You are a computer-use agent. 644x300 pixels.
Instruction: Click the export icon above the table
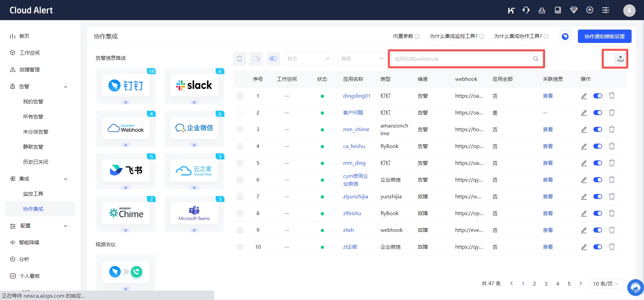click(x=620, y=59)
